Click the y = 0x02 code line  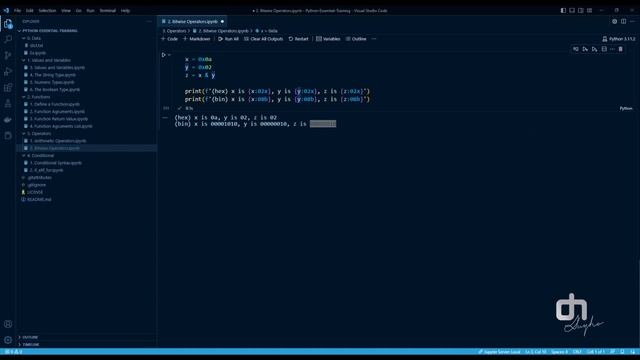[198, 67]
